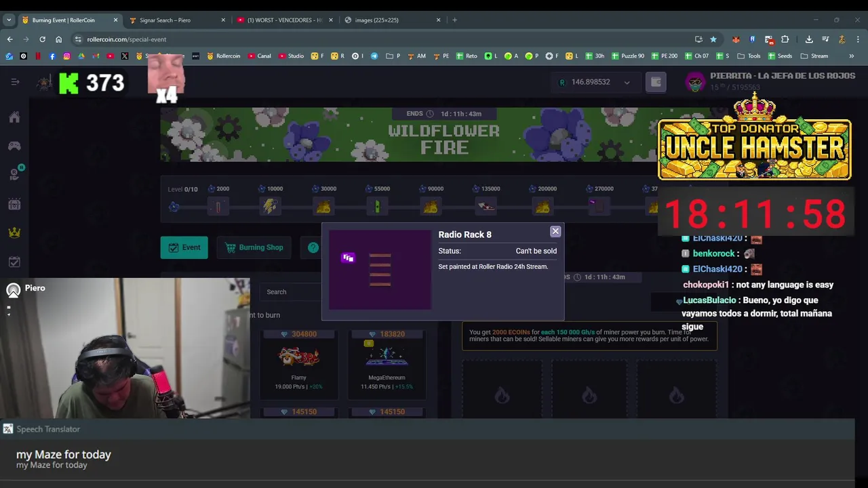Click the Radio Rack 8 image
Viewport: 868px width, 488px height.
380,270
